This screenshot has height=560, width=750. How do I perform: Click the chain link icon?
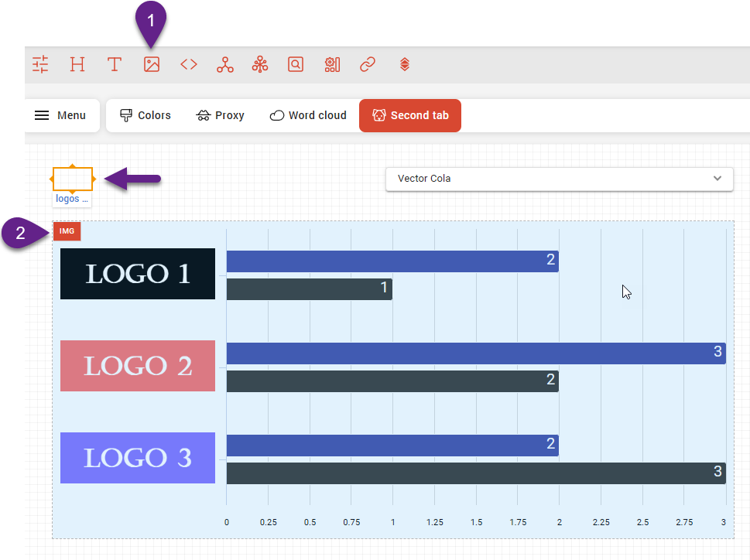[368, 65]
